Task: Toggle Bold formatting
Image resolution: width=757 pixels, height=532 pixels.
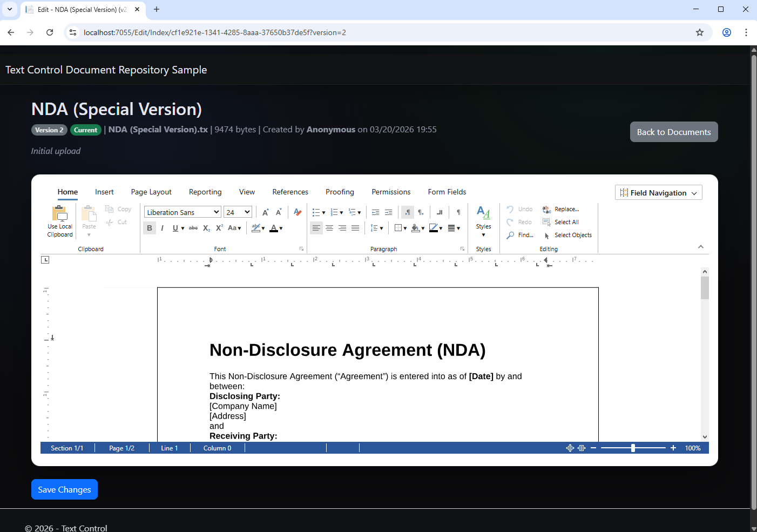Action: [150, 228]
